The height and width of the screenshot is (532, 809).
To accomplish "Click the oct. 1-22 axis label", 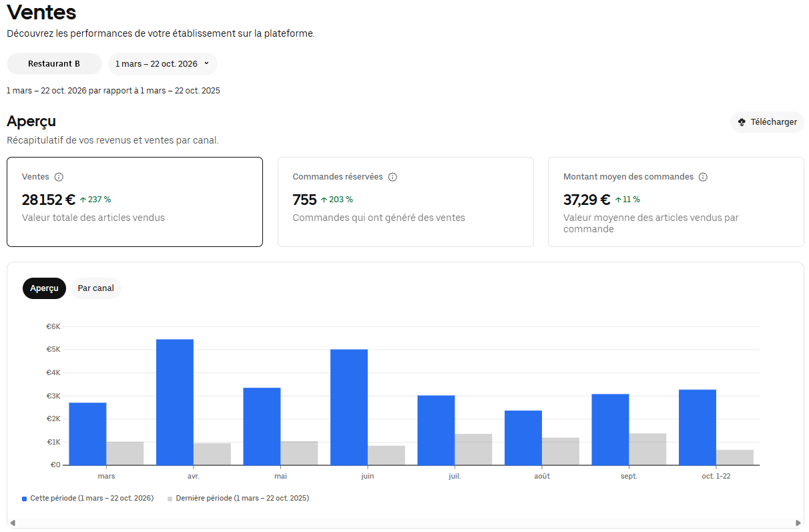I will pos(716,477).
